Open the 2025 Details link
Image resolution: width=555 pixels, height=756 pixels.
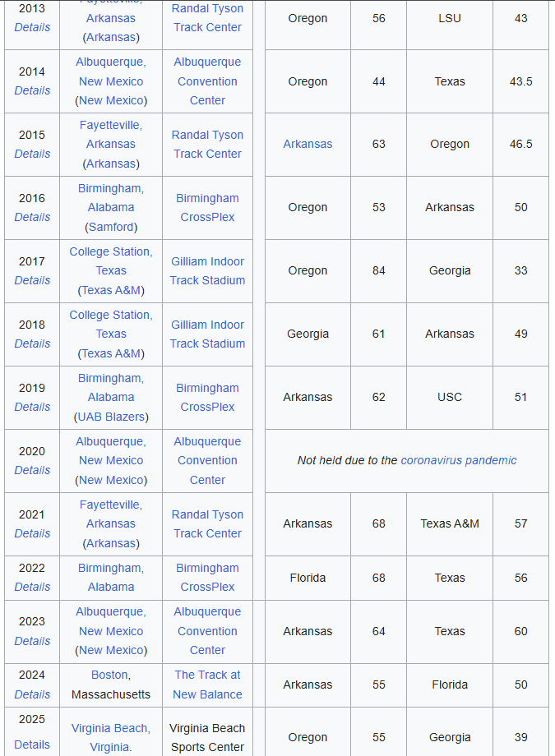[32, 745]
